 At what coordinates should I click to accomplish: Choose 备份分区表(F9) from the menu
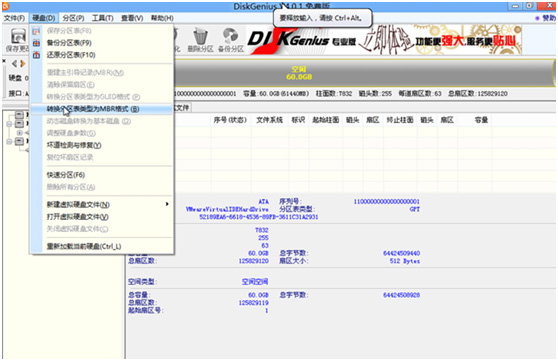[101, 43]
